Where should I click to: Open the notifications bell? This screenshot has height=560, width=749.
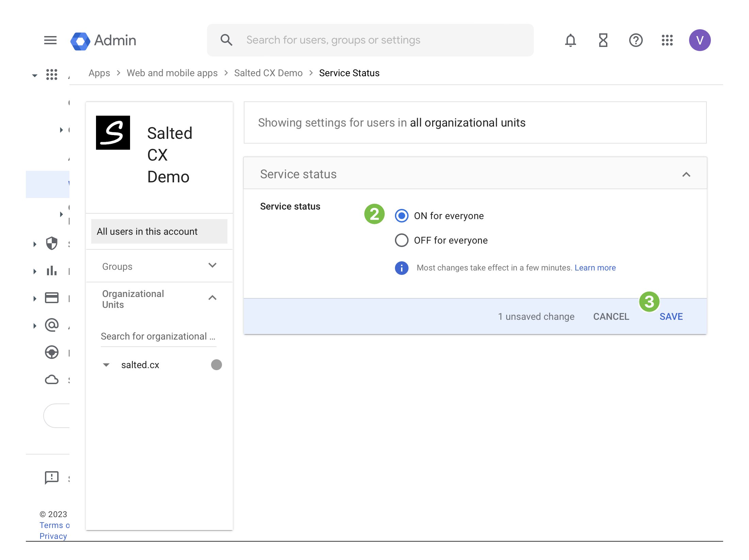[571, 40]
